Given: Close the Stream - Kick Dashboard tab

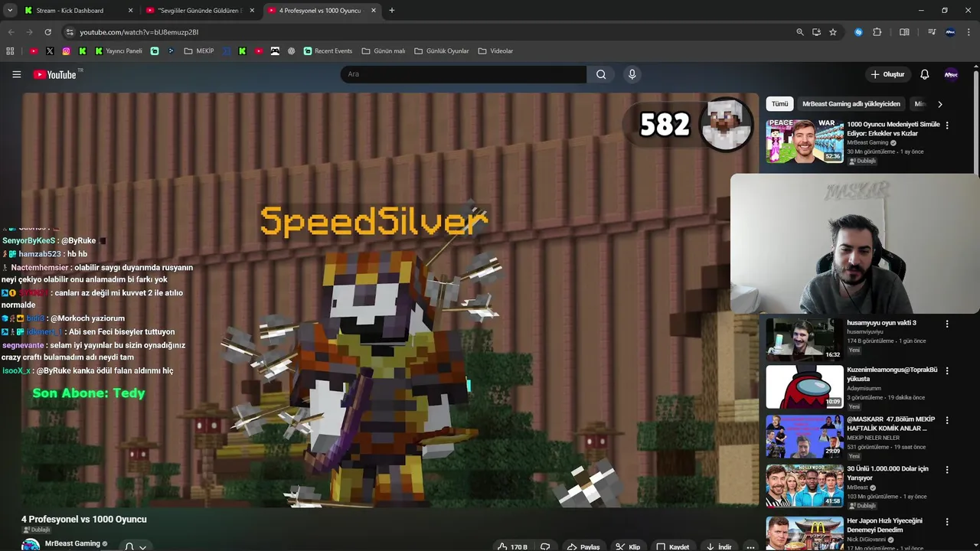Looking at the screenshot, I should [130, 11].
